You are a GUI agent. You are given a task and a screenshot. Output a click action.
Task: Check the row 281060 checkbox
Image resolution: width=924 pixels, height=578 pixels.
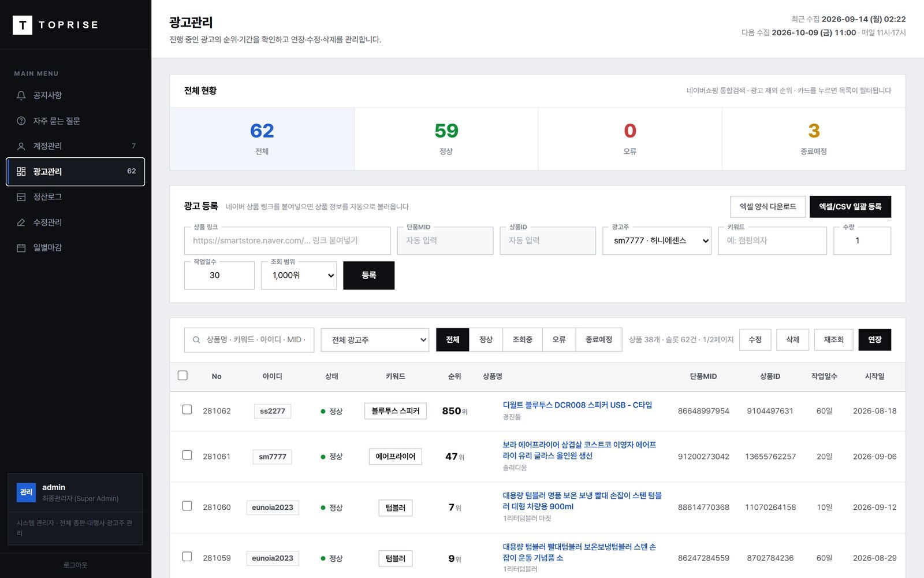[187, 506]
